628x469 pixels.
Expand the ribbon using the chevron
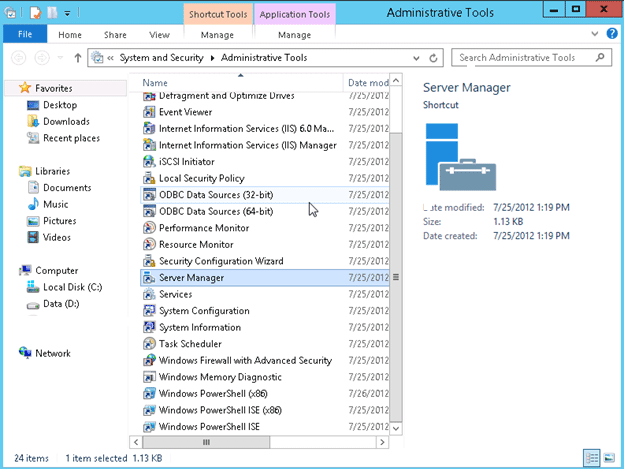coord(598,34)
